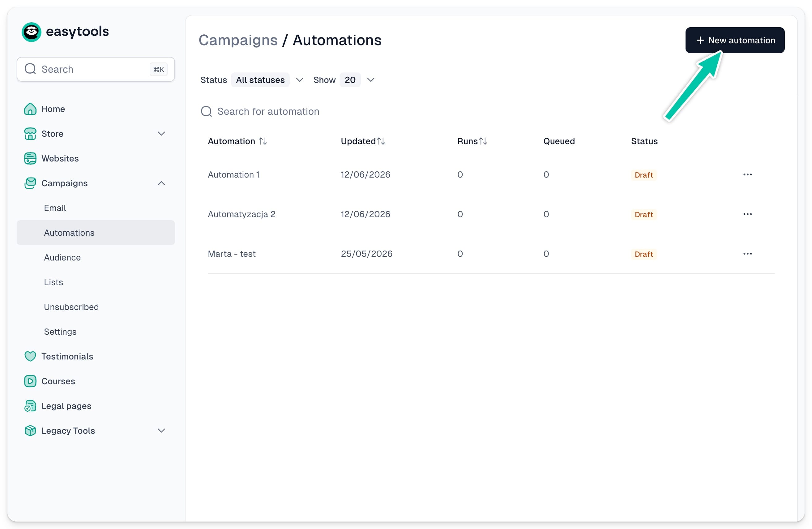This screenshot has height=529, width=812.
Task: Open Automation 1 row name
Action: pos(234,174)
